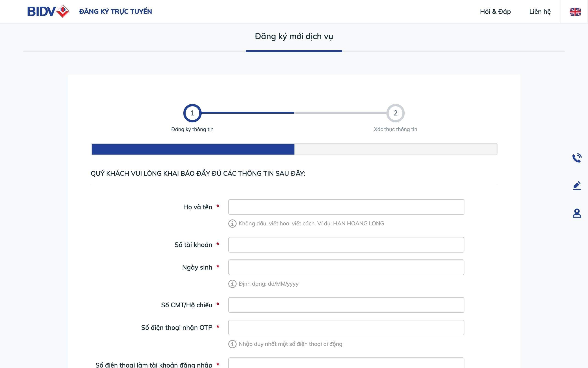588x368 pixels.
Task: Open the Hỏi & Đáp page
Action: click(x=495, y=11)
